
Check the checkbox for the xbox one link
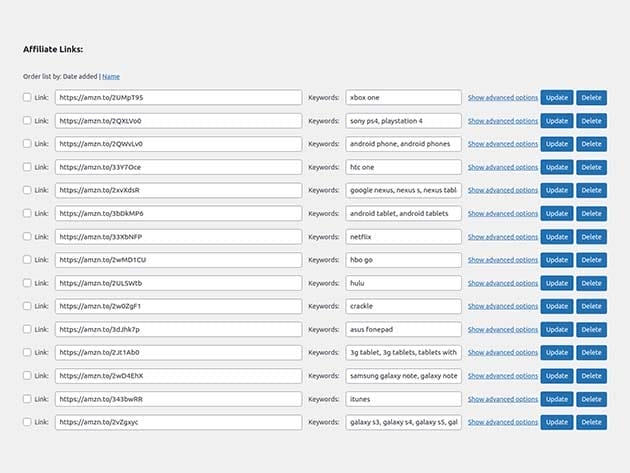[27, 98]
